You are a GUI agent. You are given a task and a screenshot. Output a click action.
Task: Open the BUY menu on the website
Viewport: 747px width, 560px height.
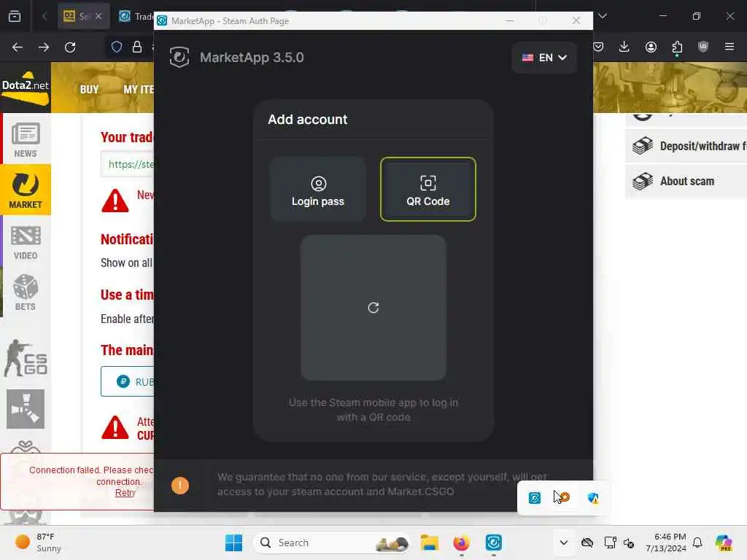pos(89,89)
